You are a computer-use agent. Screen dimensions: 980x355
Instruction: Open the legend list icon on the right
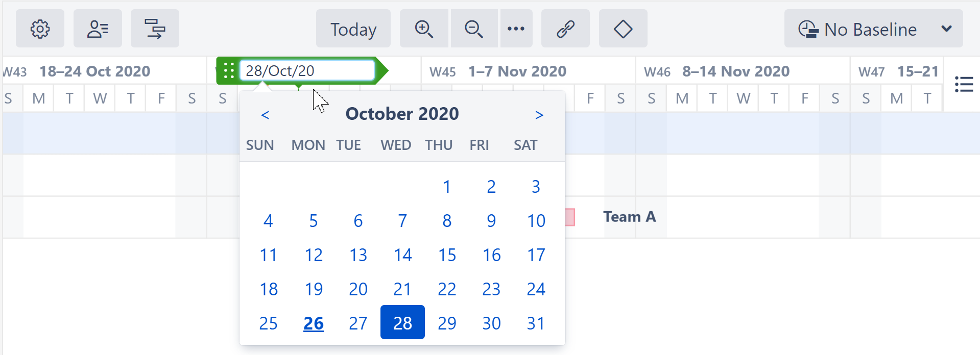[x=964, y=85]
